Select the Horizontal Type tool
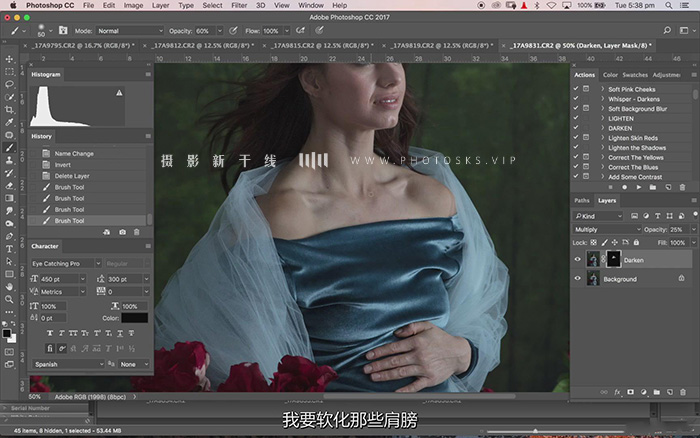The height and width of the screenshot is (438, 700). (x=9, y=249)
